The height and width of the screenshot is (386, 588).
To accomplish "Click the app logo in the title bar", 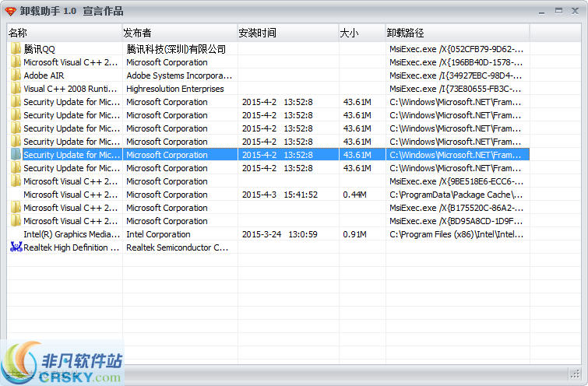I will (x=10, y=11).
